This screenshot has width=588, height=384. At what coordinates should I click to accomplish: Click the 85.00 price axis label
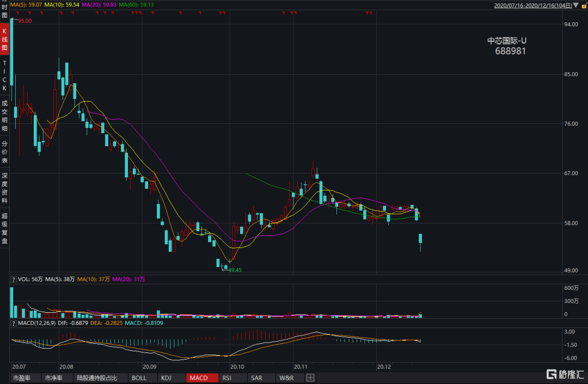[x=571, y=74]
